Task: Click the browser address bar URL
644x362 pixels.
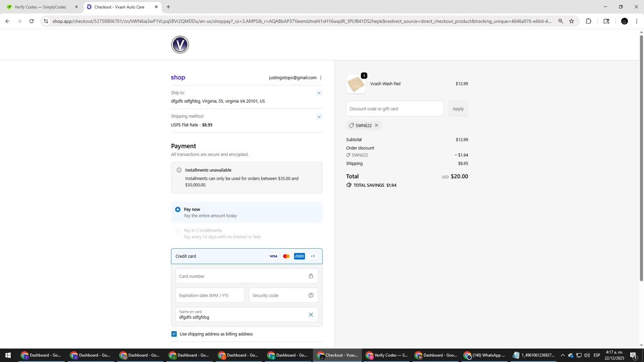Action: 302,21
